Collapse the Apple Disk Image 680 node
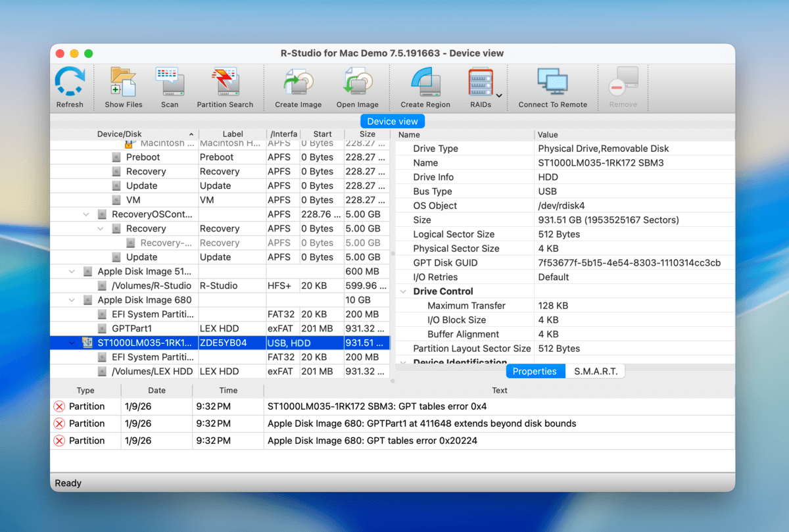Screen dimensions: 789x532 (72, 300)
